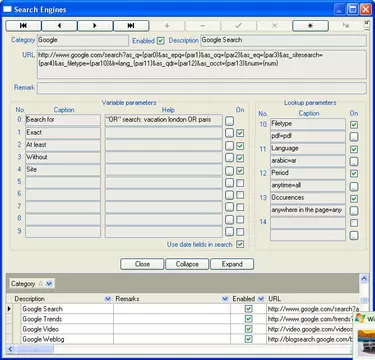Open the Description column filter dropdown
Image resolution: width=375 pixels, height=360 pixels.
pos(108,299)
